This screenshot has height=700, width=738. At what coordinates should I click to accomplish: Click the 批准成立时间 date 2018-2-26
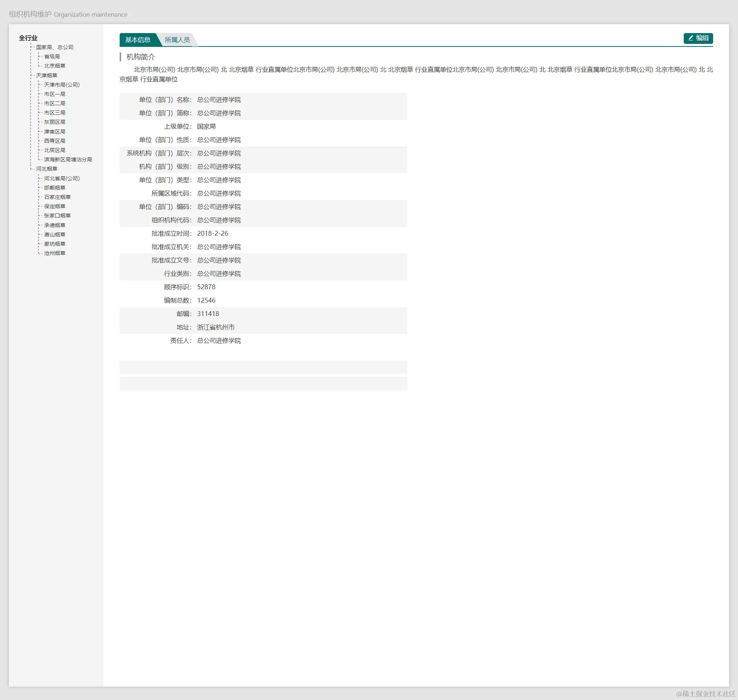click(213, 233)
